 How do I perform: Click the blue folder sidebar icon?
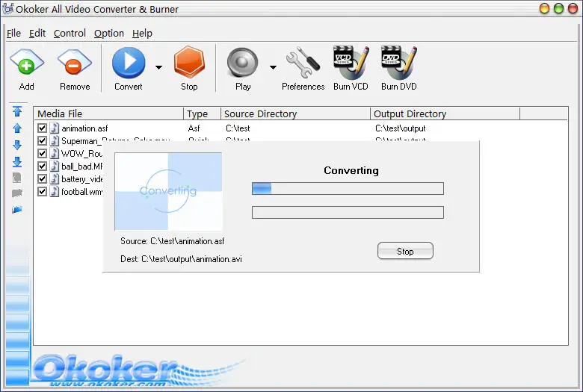coord(17,210)
